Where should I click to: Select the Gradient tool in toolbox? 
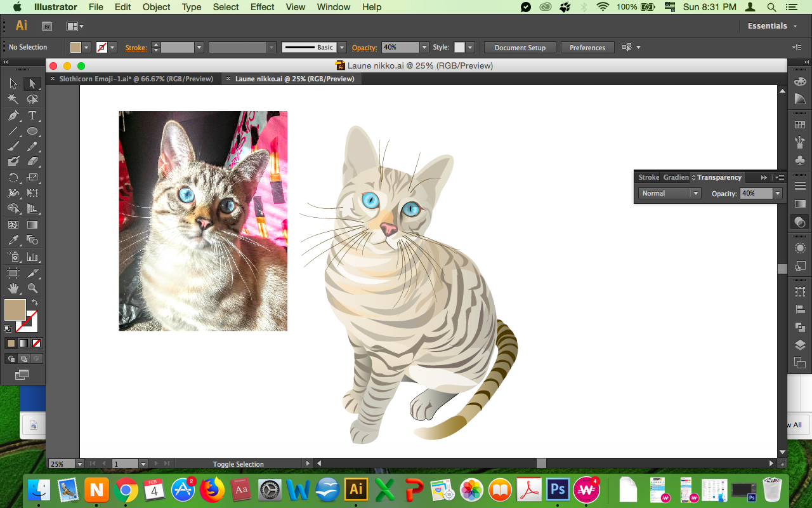tap(32, 225)
